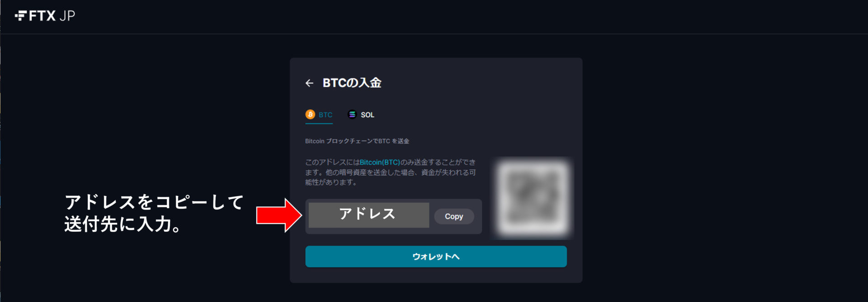Image resolution: width=868 pixels, height=302 pixels.
Task: Click the BTCの入金 dialog heading
Action: (x=352, y=83)
